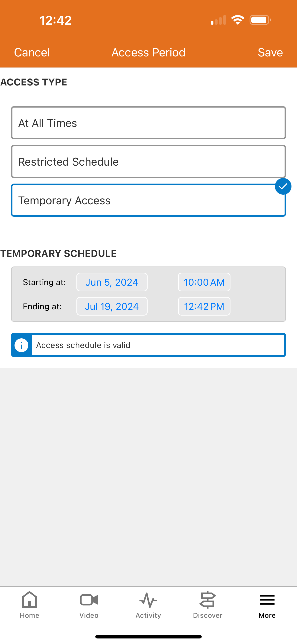
Task: Open the start time 10:00 AM picker
Action: pyautogui.click(x=204, y=282)
